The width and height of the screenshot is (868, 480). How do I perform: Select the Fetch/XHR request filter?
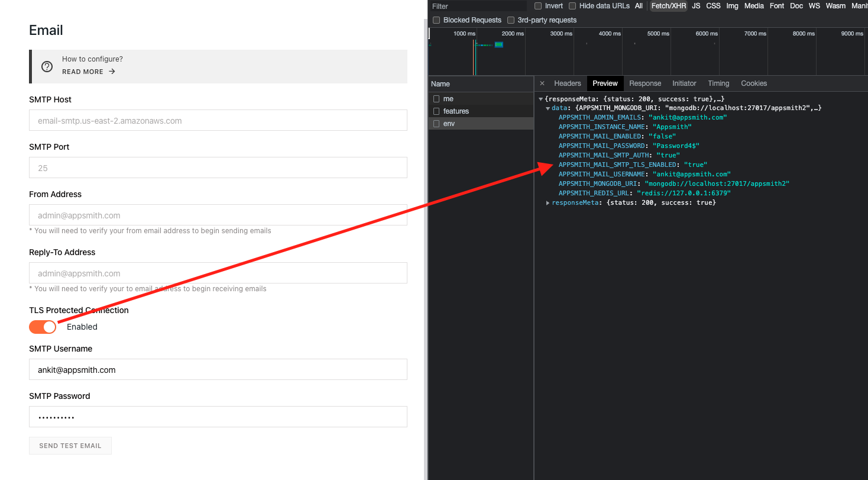point(668,6)
